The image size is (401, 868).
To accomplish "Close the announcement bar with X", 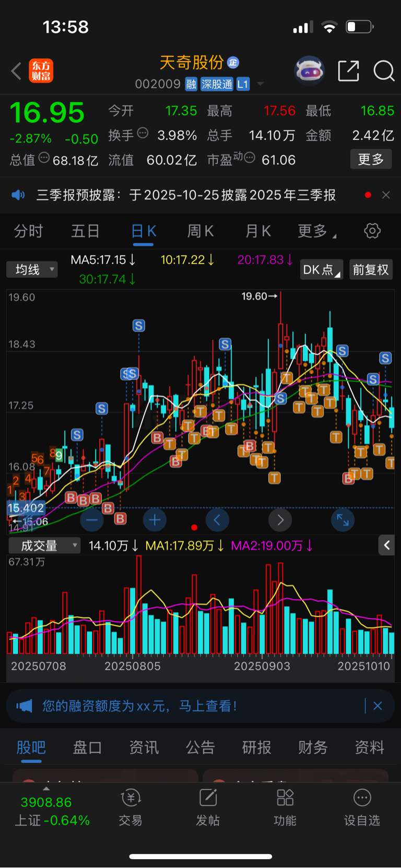I will 386,195.
